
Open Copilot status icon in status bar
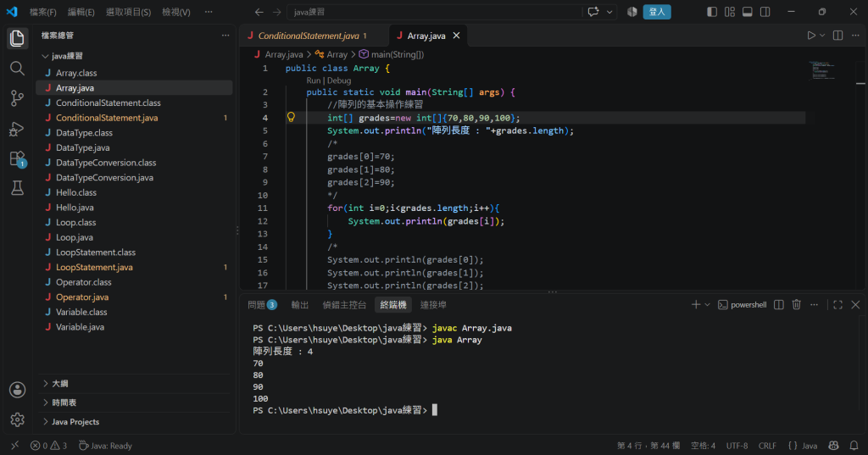click(834, 446)
